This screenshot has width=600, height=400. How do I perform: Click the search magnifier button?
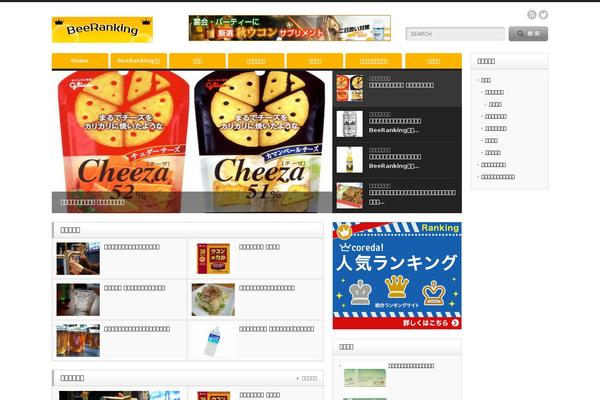528,34
